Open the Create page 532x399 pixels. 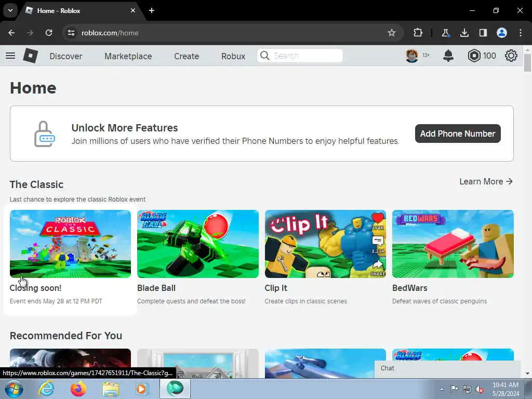coord(187,56)
